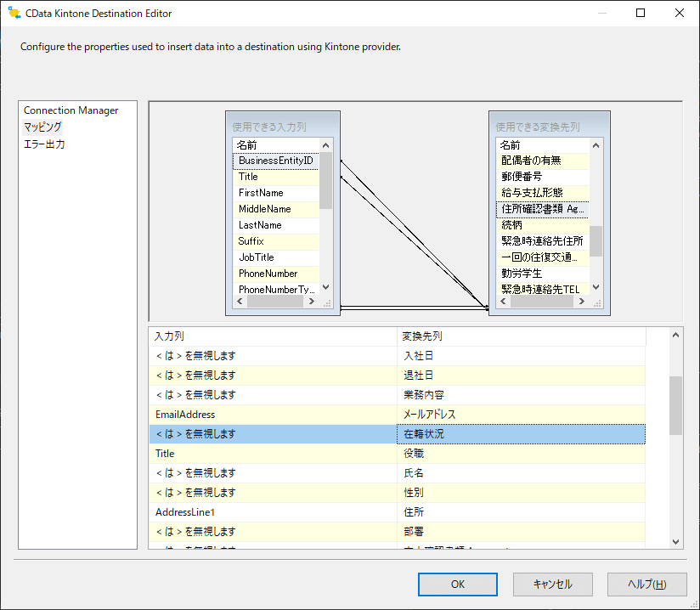Select MiddleName input column

coord(275,209)
